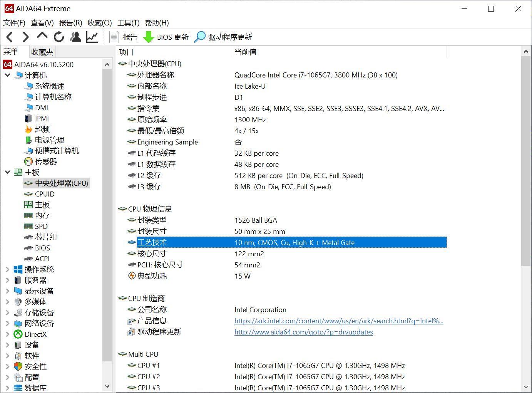Open the graph chart toolbar icon

pos(92,37)
